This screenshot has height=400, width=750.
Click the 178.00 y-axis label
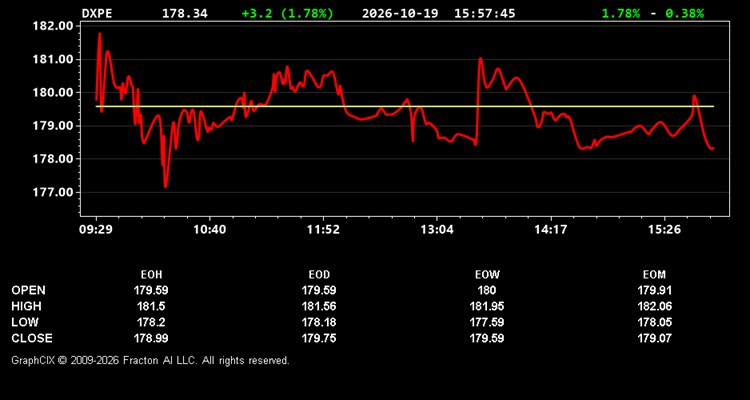pos(53,159)
